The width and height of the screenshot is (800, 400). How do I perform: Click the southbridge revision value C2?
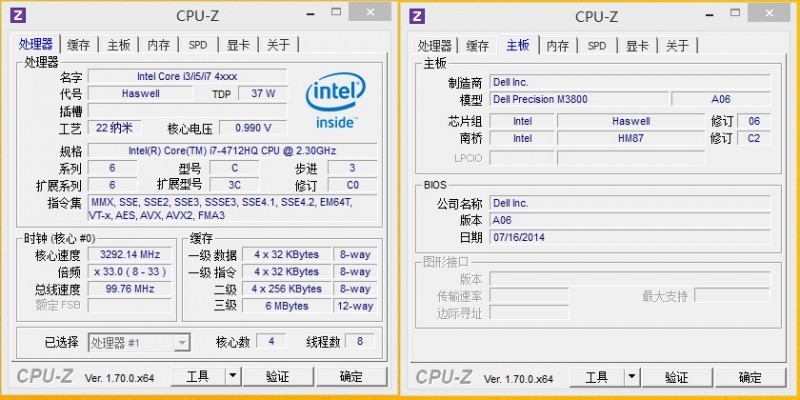[x=754, y=138]
